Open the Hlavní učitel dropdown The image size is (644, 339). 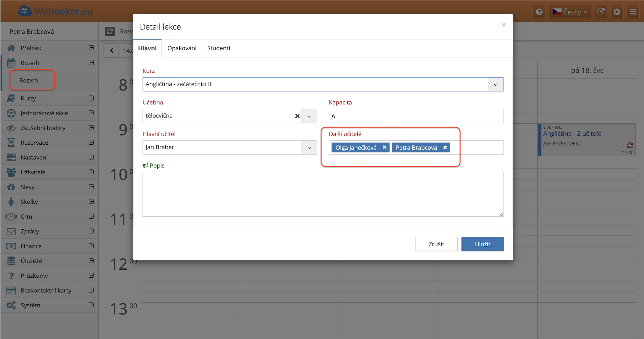pyautogui.click(x=309, y=148)
